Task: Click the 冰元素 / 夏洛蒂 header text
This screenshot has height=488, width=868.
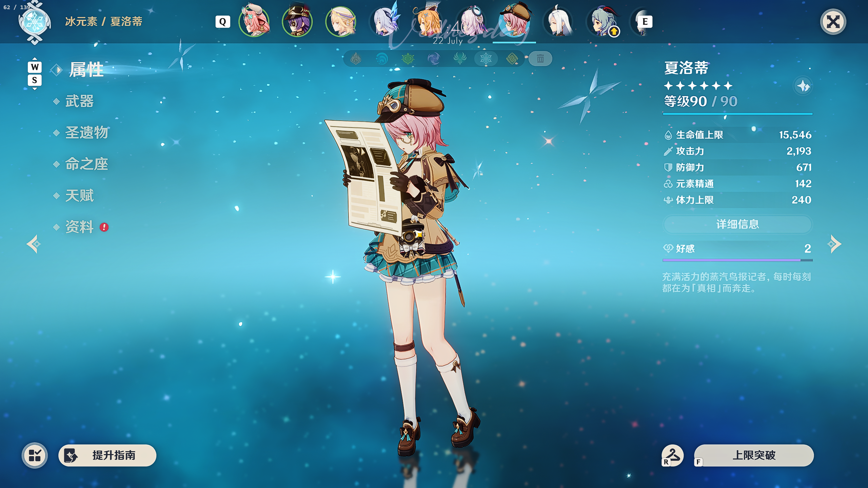Action: pos(104,21)
